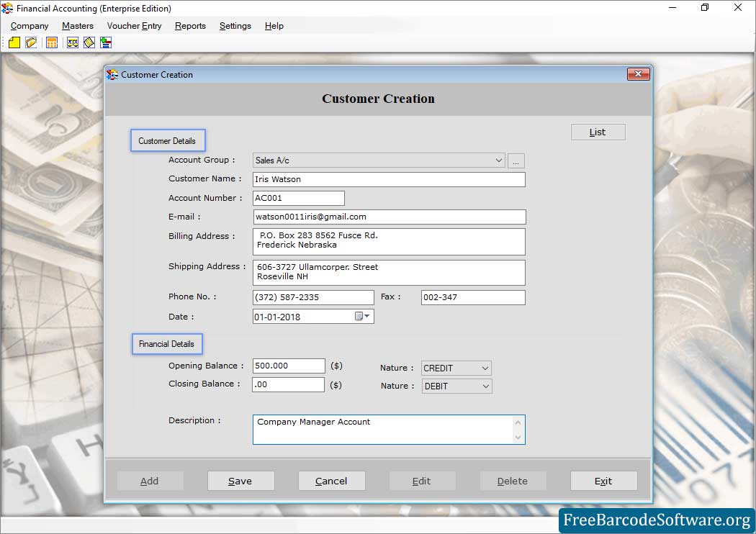Open the calendar picker in Date field
The height and width of the screenshot is (534, 756).
coord(363,316)
